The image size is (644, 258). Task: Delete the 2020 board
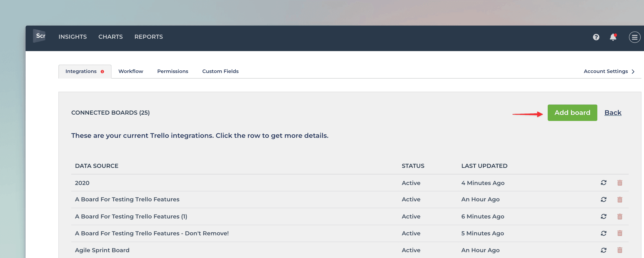pyautogui.click(x=620, y=183)
